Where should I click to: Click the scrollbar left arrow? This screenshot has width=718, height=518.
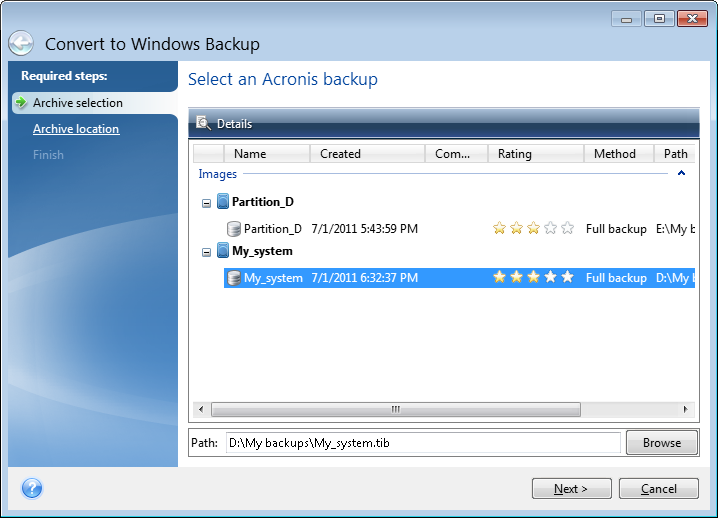pyautogui.click(x=201, y=409)
